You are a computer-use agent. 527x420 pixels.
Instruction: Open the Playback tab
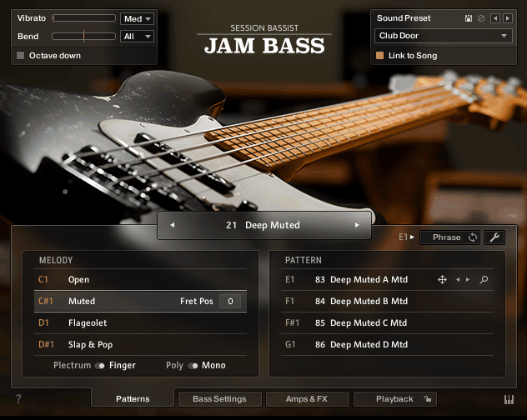395,399
